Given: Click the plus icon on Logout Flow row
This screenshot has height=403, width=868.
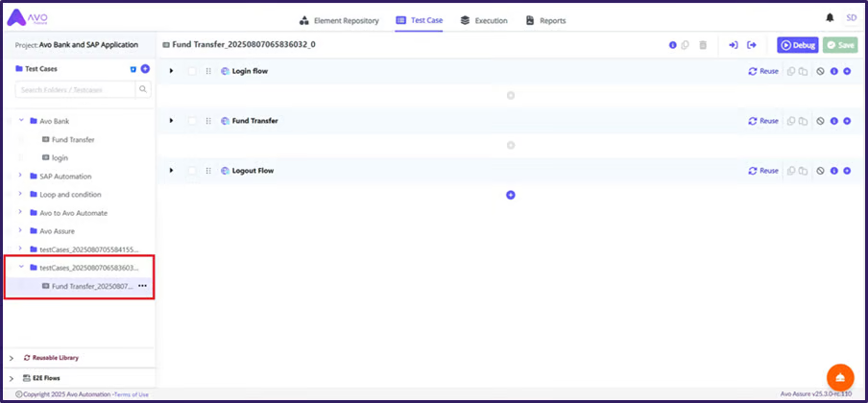Looking at the screenshot, I should click(x=847, y=171).
